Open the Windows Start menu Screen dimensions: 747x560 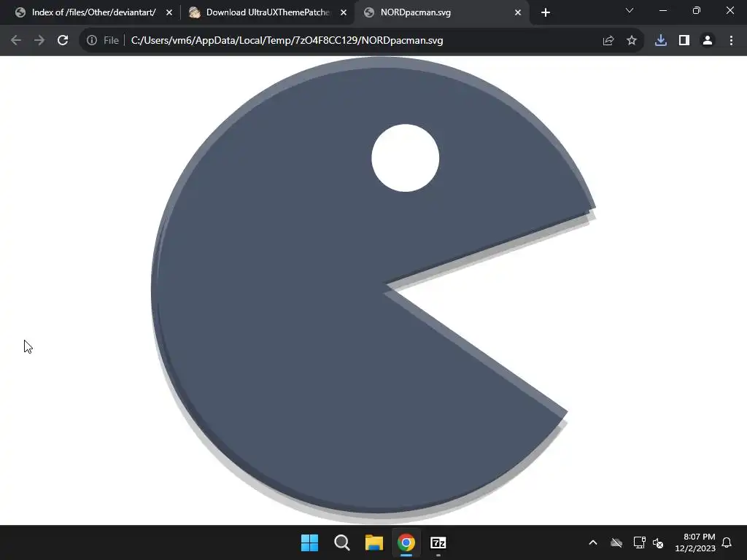[309, 542]
